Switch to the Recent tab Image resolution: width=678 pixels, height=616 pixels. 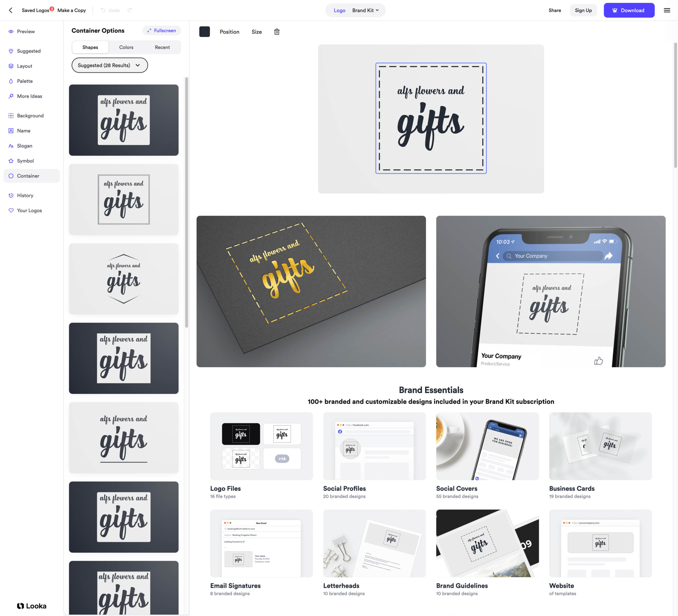(162, 47)
